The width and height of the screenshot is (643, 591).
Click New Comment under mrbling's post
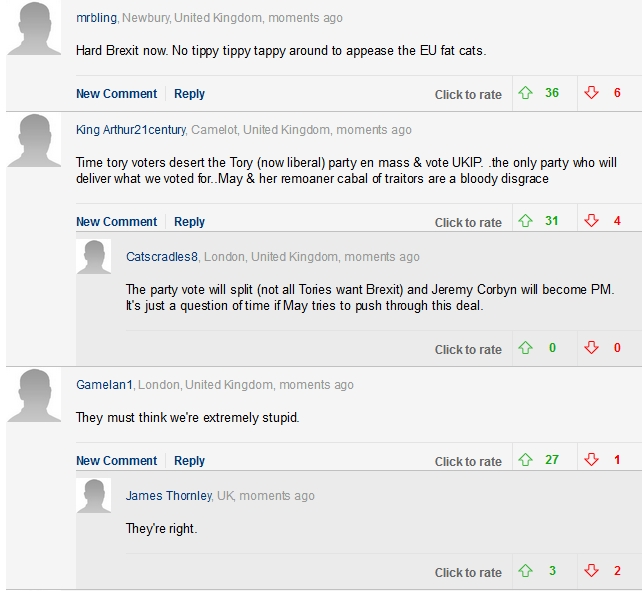pos(116,94)
